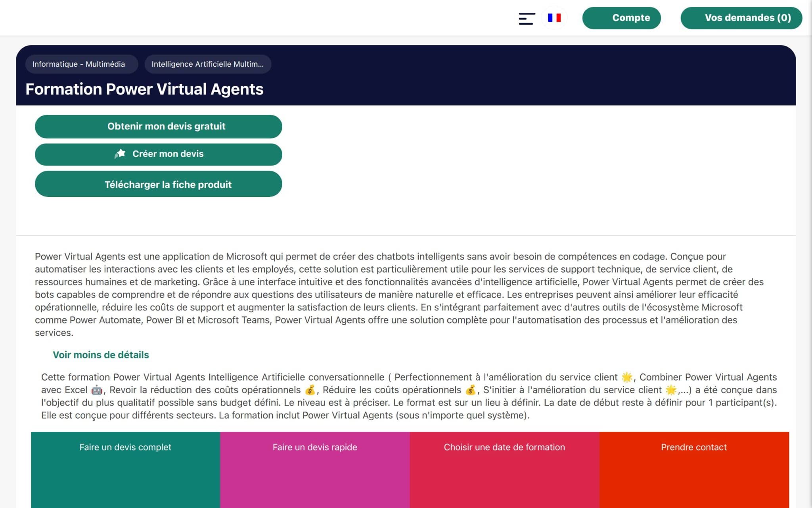
Task: Click the paragraph starting 'Cette formation Power Virtual Agents'
Action: [x=409, y=396]
